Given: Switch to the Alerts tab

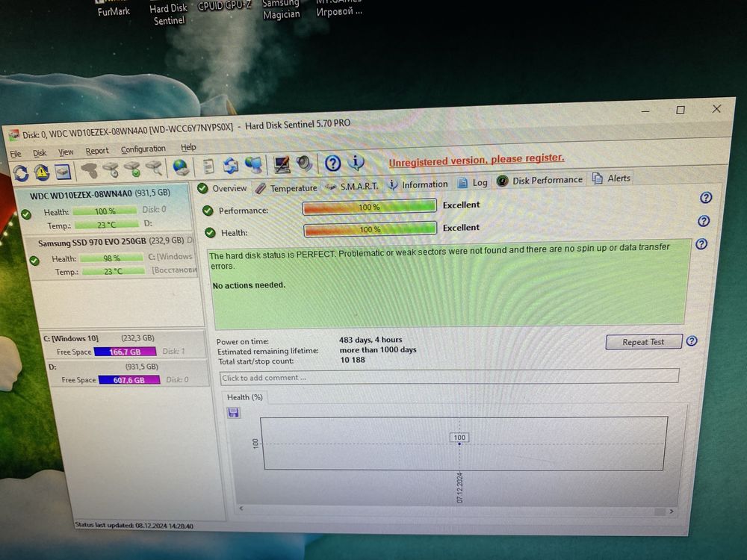Looking at the screenshot, I should click(611, 178).
